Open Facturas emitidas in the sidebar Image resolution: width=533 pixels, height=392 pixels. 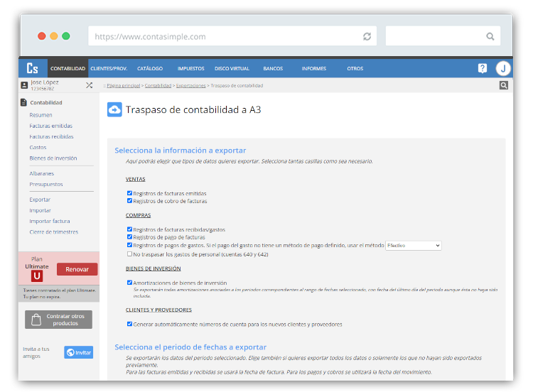(51, 126)
